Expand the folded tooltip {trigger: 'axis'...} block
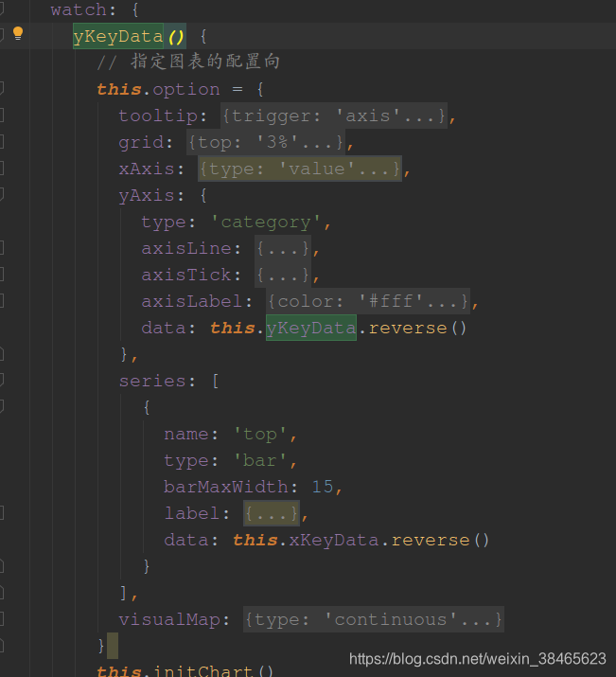Screen dimensions: 616x677 pos(334,116)
